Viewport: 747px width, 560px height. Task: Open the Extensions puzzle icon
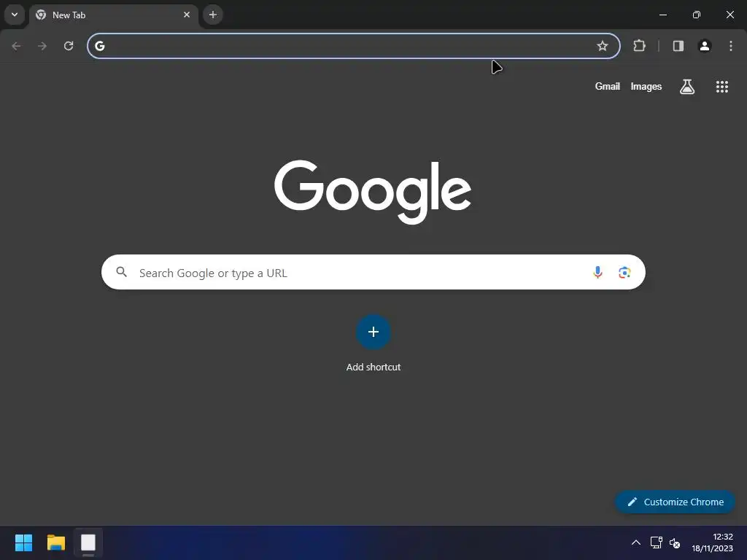(639, 46)
